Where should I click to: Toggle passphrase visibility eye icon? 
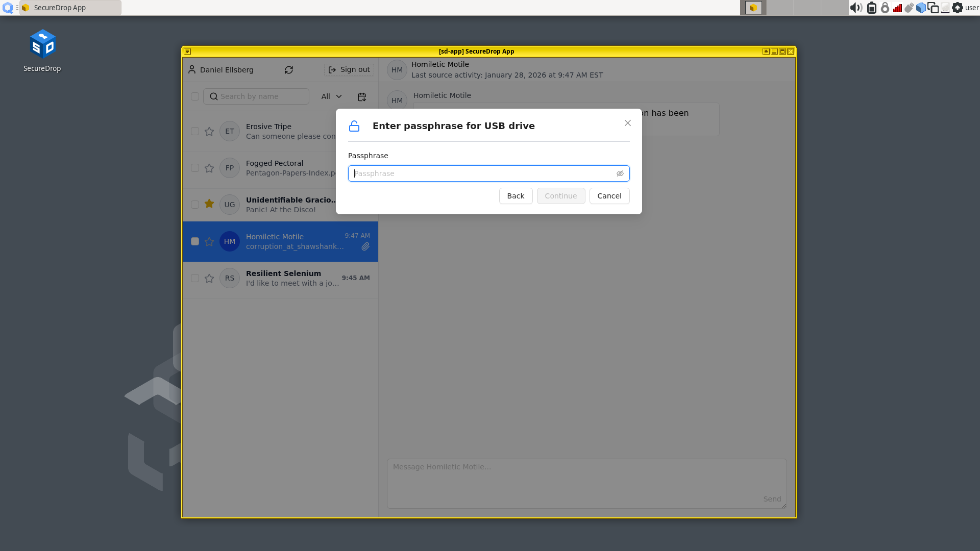coord(620,173)
